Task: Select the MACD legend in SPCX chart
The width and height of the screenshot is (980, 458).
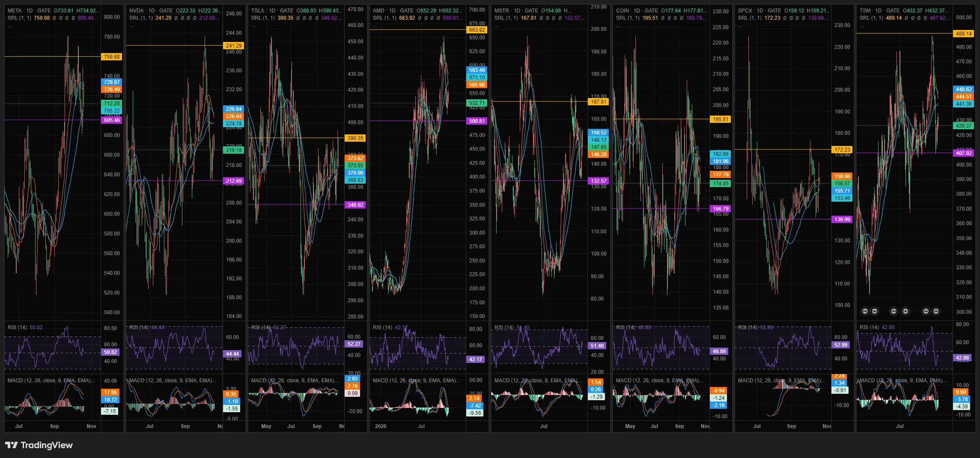Action: coord(779,381)
